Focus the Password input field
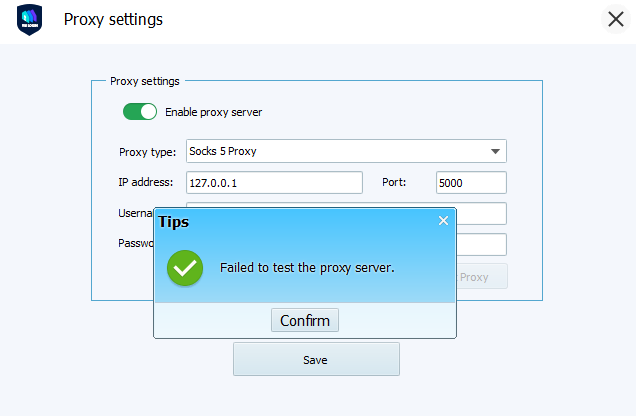636x416 pixels. point(481,244)
